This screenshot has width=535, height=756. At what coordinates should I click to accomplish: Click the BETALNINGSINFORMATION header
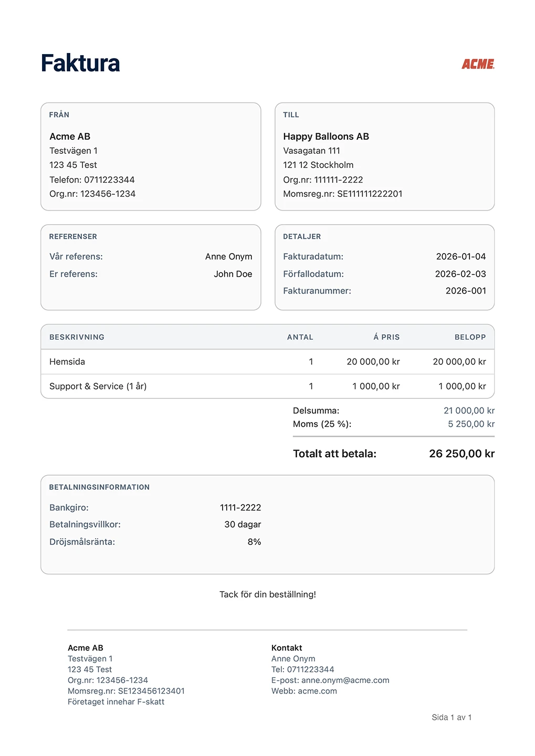coord(99,487)
